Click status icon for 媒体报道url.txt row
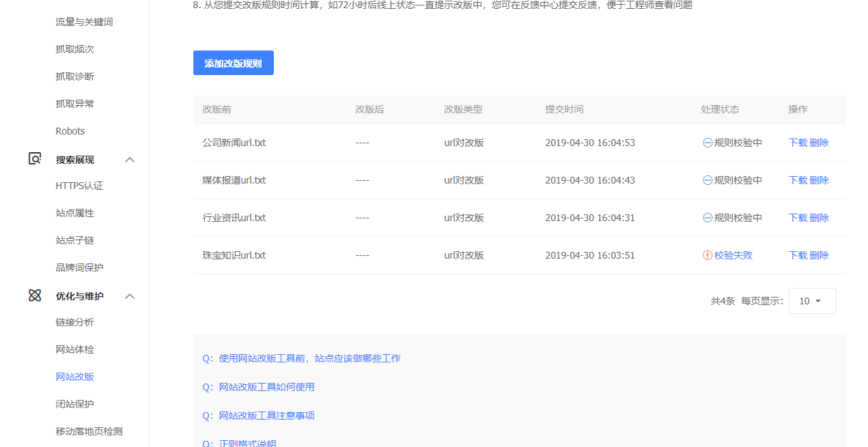Screen dimensions: 868x447 [x=708, y=180]
